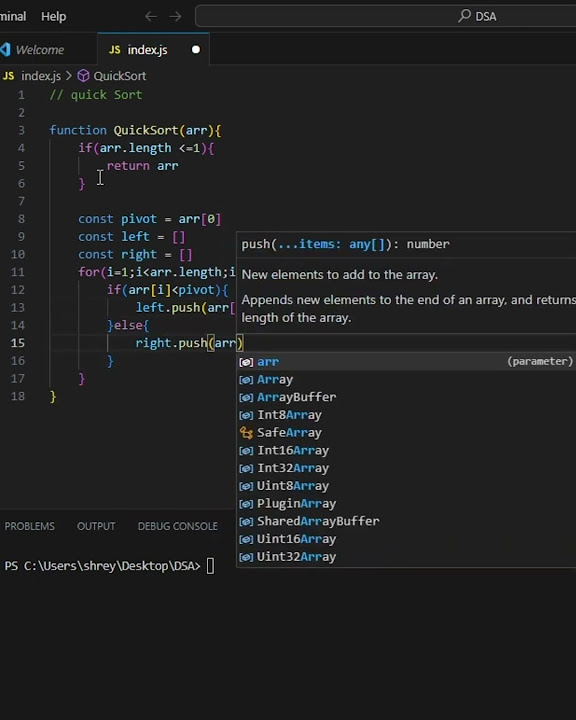576x720 pixels.
Task: Click the back navigation arrow
Action: (151, 17)
